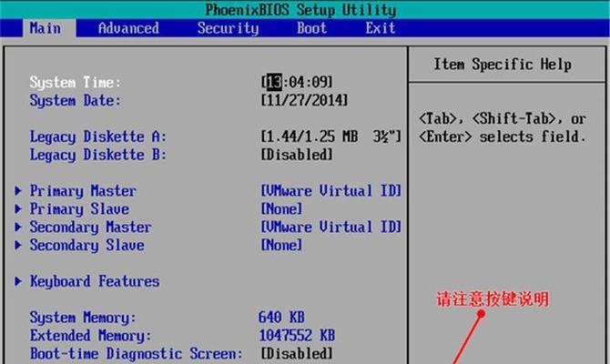Click the 640 KB memory value
The width and height of the screenshot is (610, 364).
click(281, 318)
